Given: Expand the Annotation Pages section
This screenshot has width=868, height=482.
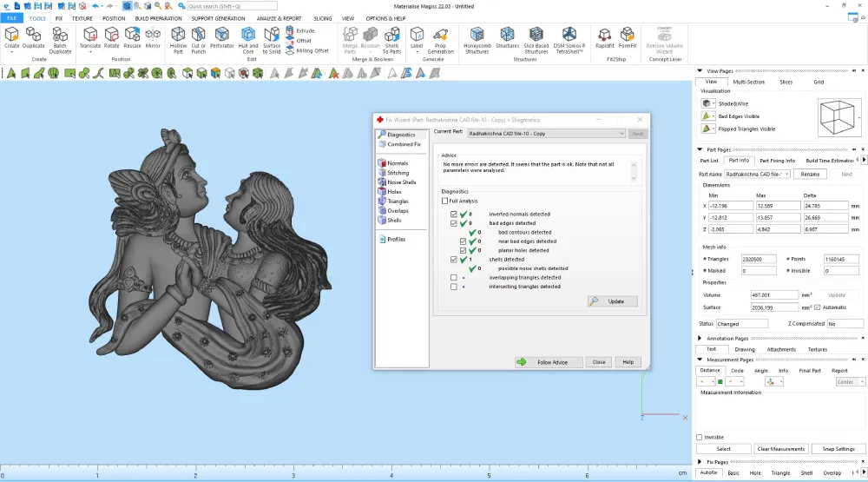Looking at the screenshot, I should pyautogui.click(x=700, y=338).
